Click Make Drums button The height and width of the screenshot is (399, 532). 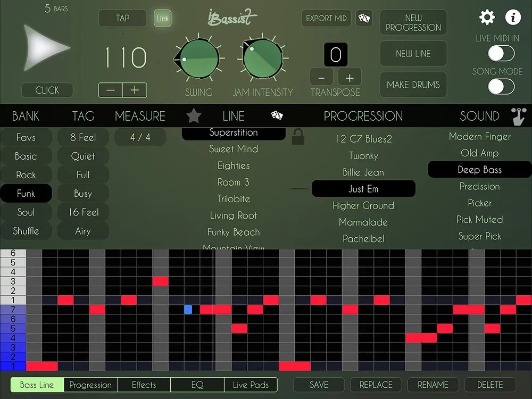[x=413, y=85]
